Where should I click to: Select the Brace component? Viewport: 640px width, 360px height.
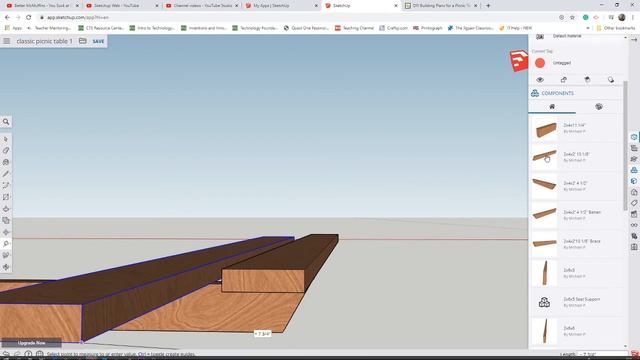[576, 244]
